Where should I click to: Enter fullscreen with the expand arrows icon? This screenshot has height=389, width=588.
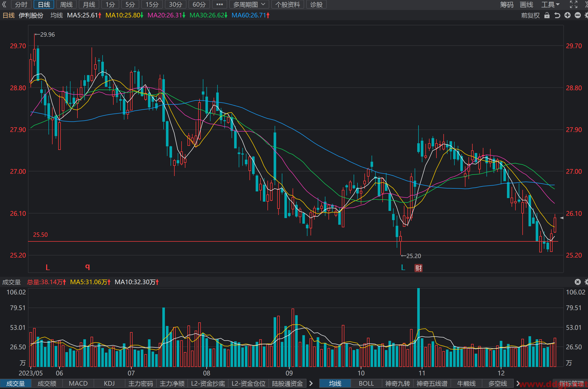point(574,4)
